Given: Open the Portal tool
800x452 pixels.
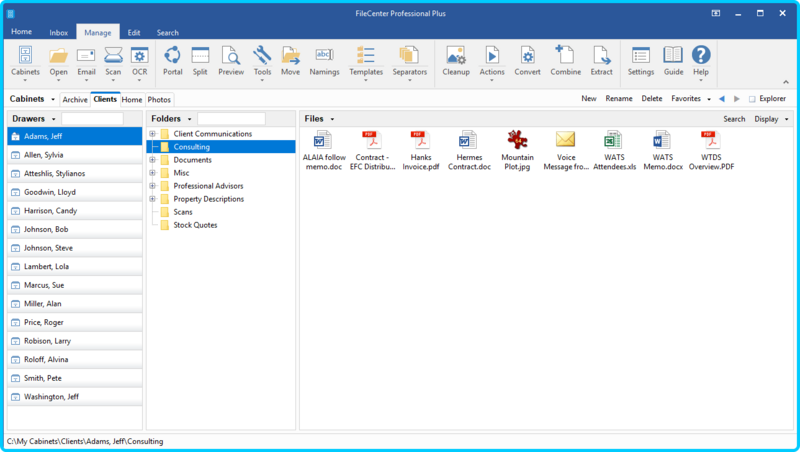Looking at the screenshot, I should (172, 61).
